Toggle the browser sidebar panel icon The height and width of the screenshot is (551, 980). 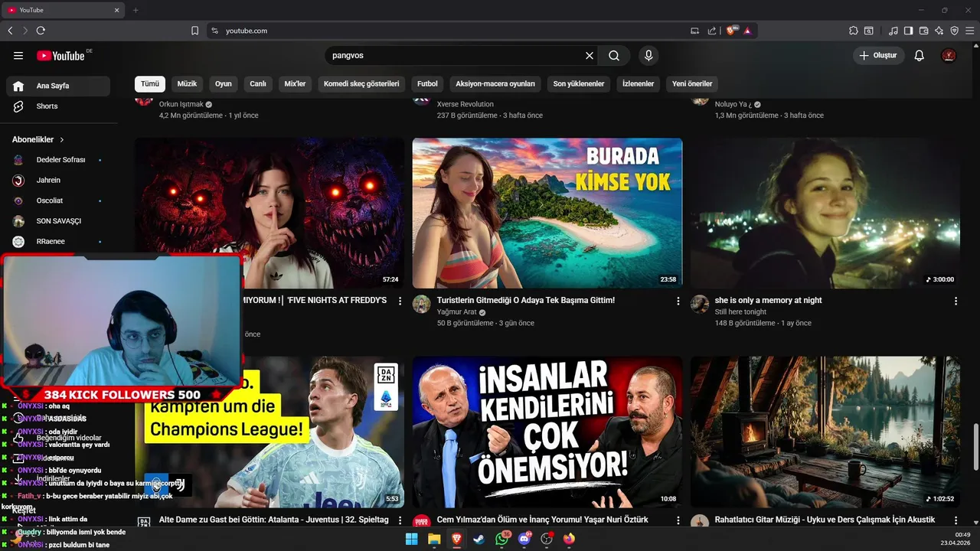point(909,31)
